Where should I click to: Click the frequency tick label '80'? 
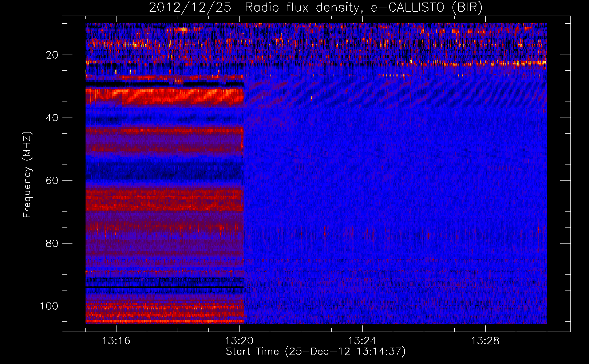pos(52,244)
